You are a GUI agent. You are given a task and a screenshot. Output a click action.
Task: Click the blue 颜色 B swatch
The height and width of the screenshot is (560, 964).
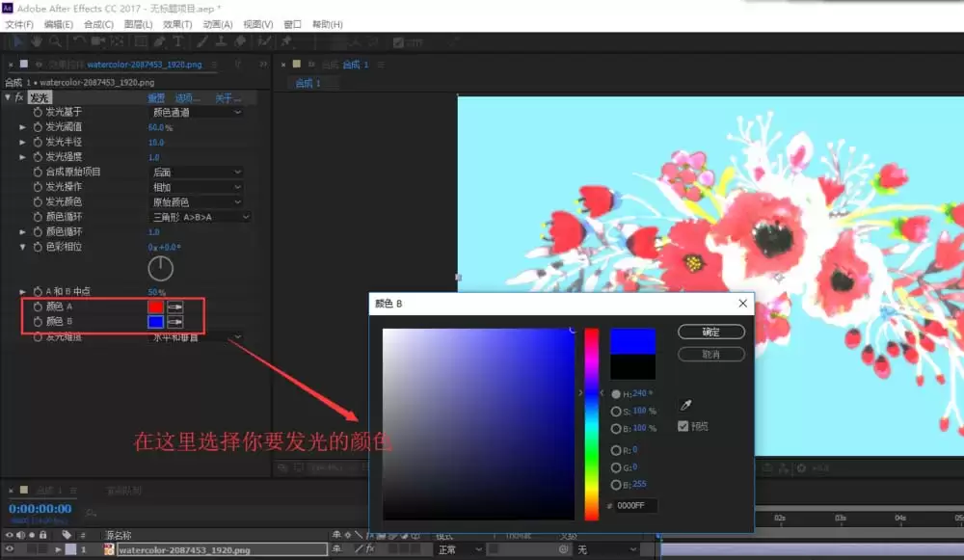click(x=155, y=322)
